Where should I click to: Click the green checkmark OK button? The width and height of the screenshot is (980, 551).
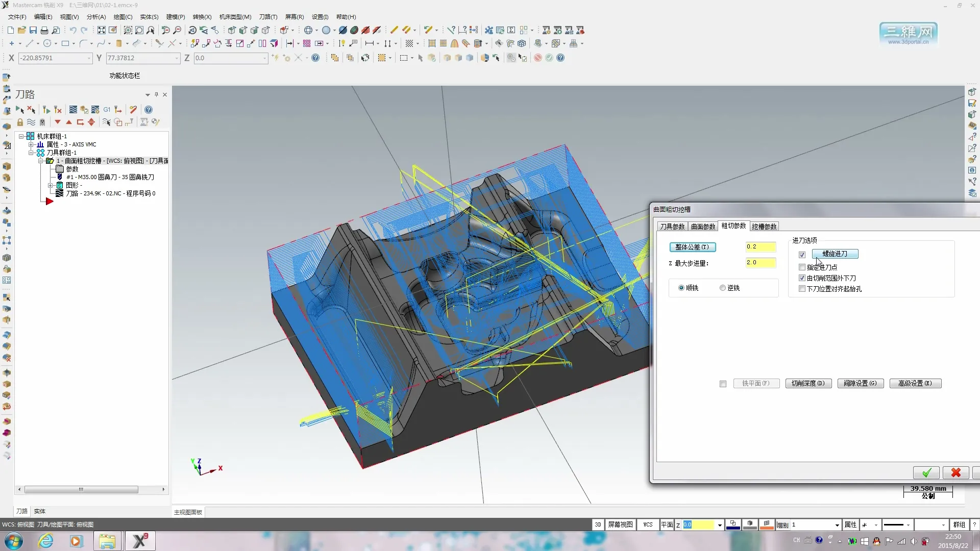(926, 473)
